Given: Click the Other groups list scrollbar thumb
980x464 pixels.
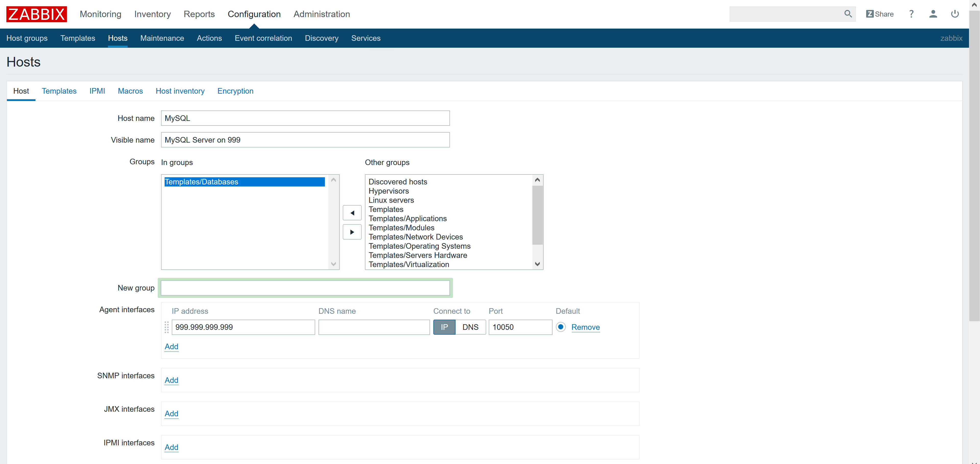Looking at the screenshot, I should (x=537, y=215).
